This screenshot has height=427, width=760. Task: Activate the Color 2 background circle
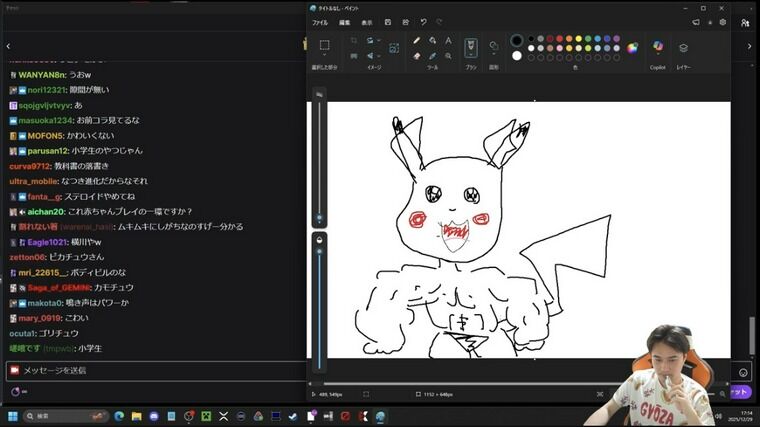coord(517,56)
